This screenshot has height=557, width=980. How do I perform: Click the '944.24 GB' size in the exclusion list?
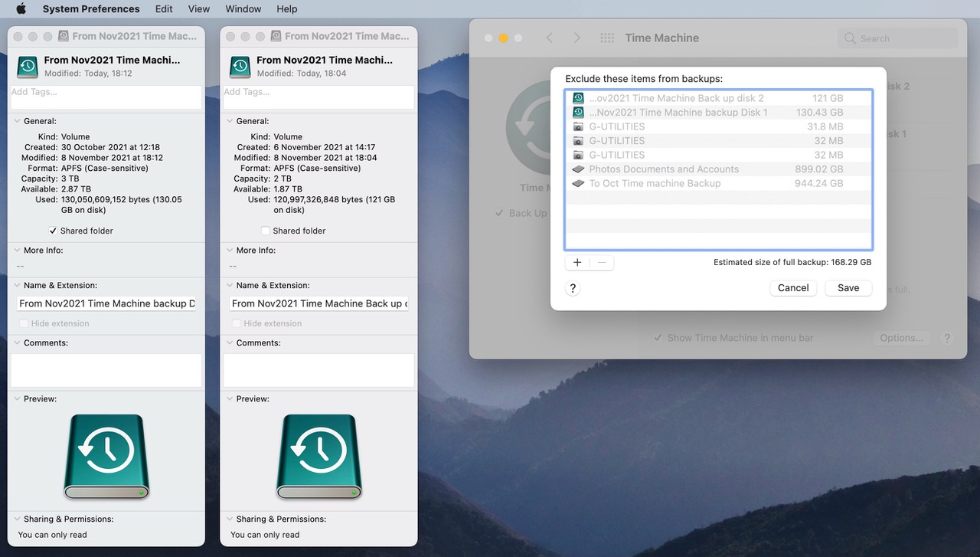(x=820, y=183)
